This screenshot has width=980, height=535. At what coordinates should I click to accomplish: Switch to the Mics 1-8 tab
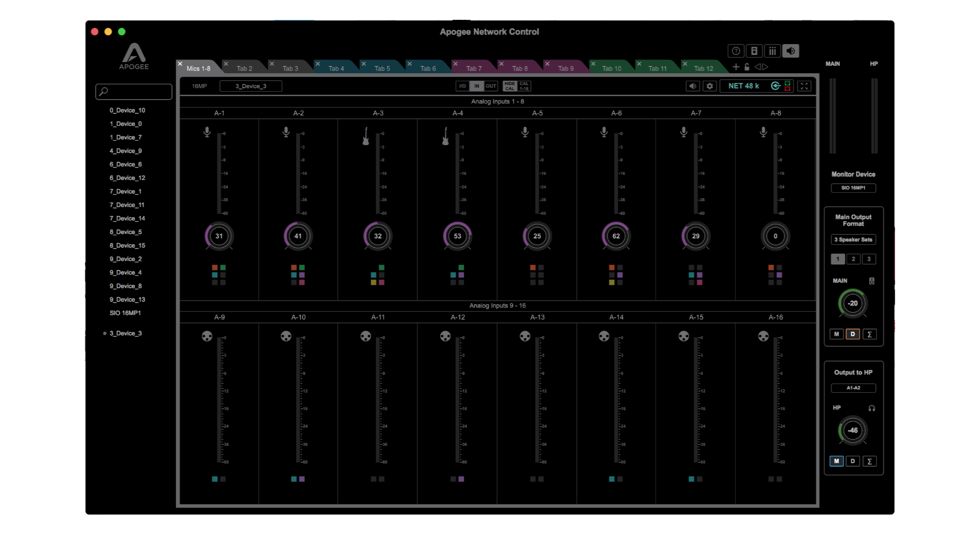pyautogui.click(x=198, y=68)
